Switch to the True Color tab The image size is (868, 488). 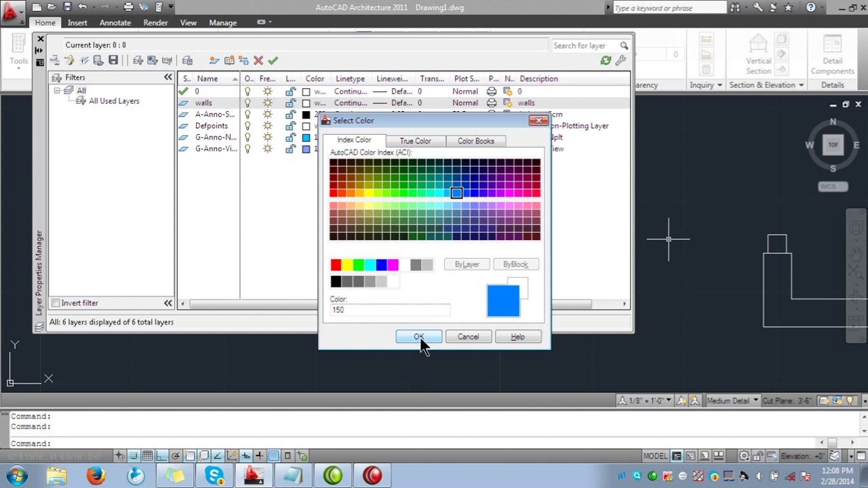point(415,141)
